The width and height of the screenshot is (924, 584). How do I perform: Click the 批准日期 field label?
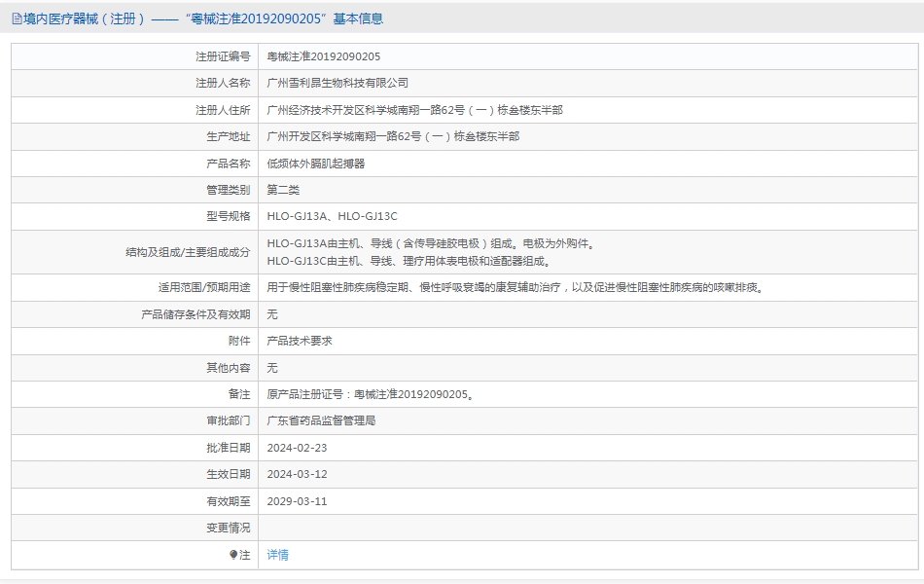pyautogui.click(x=228, y=448)
